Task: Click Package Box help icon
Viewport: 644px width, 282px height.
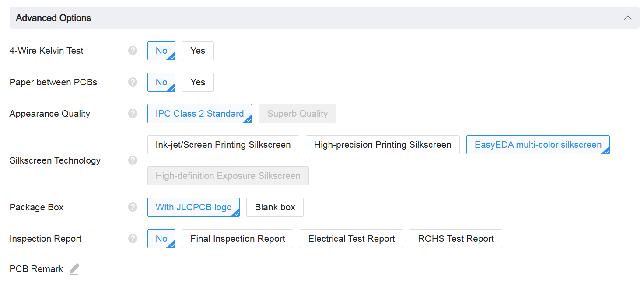Action: coord(133,207)
